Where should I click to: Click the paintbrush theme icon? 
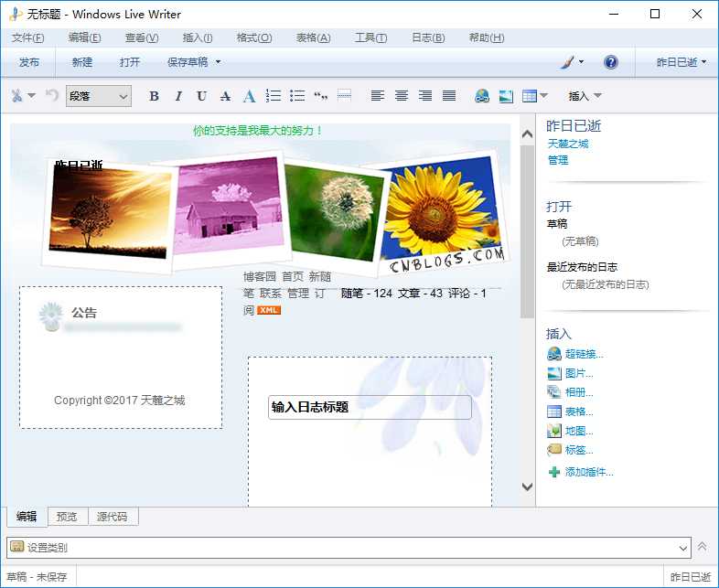pyautogui.click(x=567, y=62)
